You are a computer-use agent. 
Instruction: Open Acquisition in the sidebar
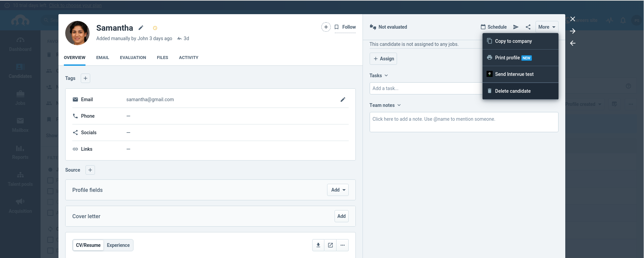(20, 206)
